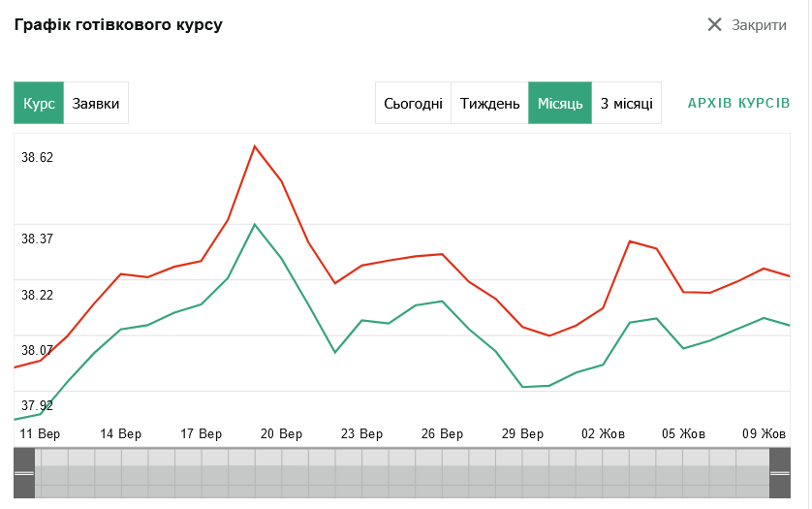Show the Тиждень period chart

tap(489, 103)
